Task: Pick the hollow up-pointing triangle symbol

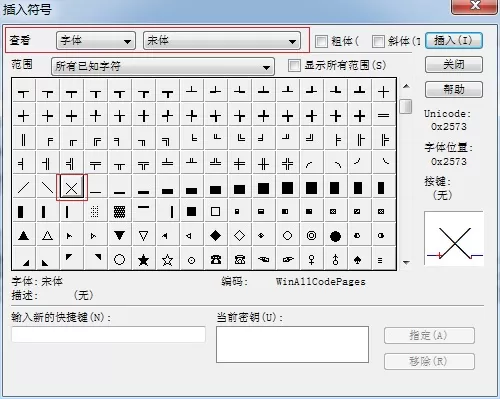Action: click(48, 236)
